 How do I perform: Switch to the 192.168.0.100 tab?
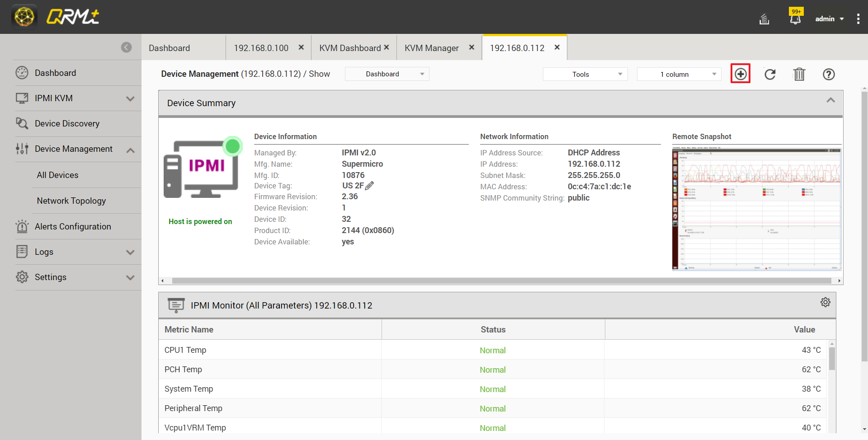(x=261, y=48)
